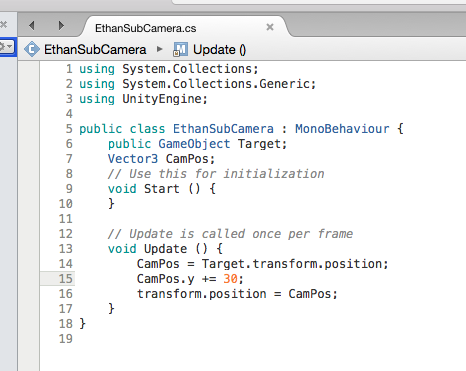Click 'EthanSubCamera' class name on line 5
This screenshot has height=371, width=466.
coord(223,129)
